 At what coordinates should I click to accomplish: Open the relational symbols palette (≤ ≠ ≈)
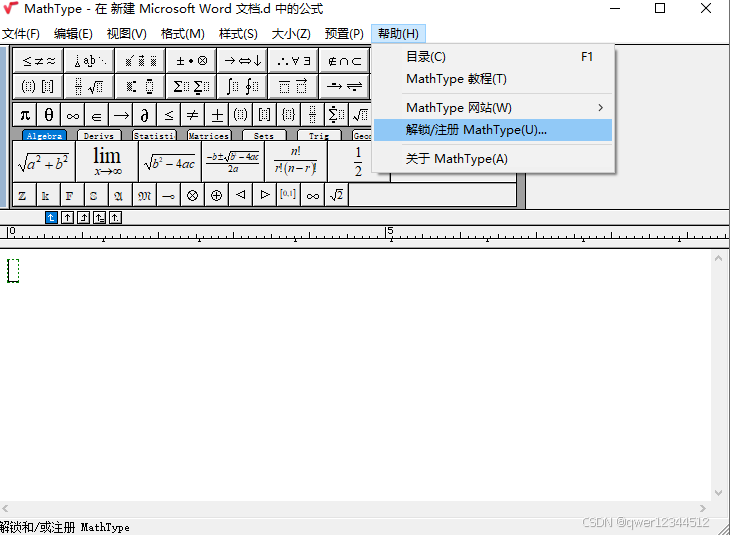tap(39, 61)
